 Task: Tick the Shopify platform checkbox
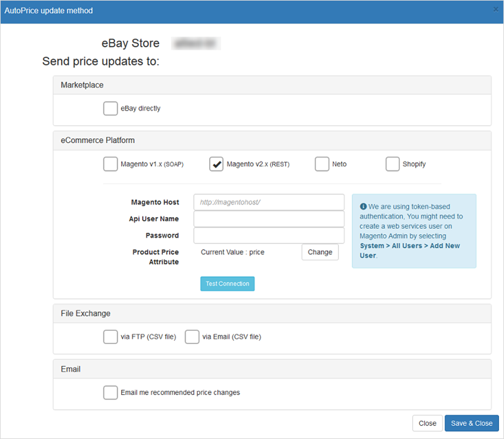pyautogui.click(x=393, y=164)
